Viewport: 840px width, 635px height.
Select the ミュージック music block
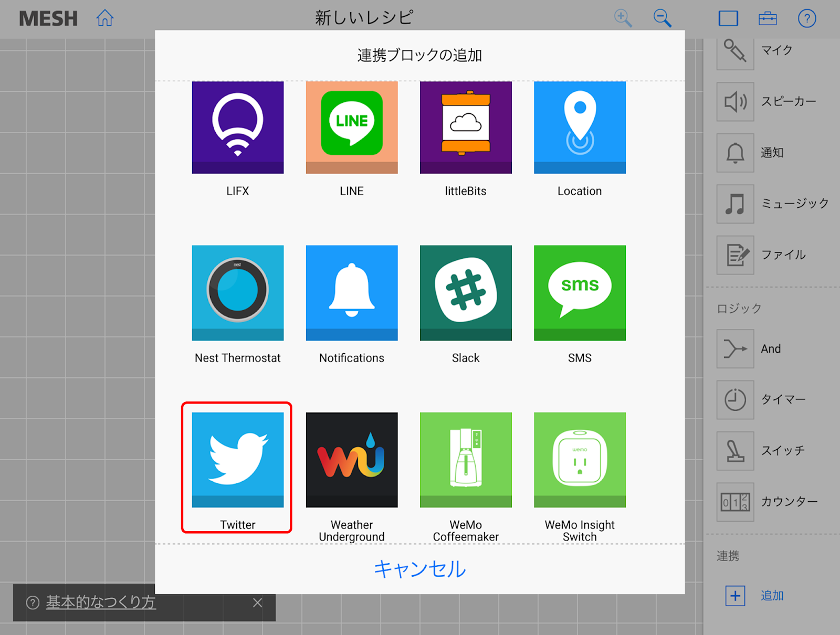click(x=736, y=204)
